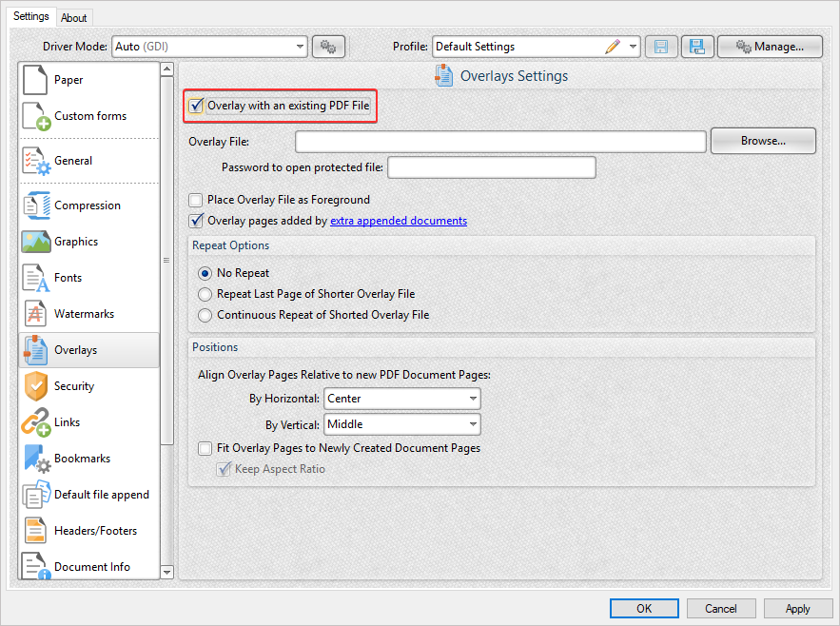Check Fit Overlay Pages to Newly Created Pages

pos(205,448)
